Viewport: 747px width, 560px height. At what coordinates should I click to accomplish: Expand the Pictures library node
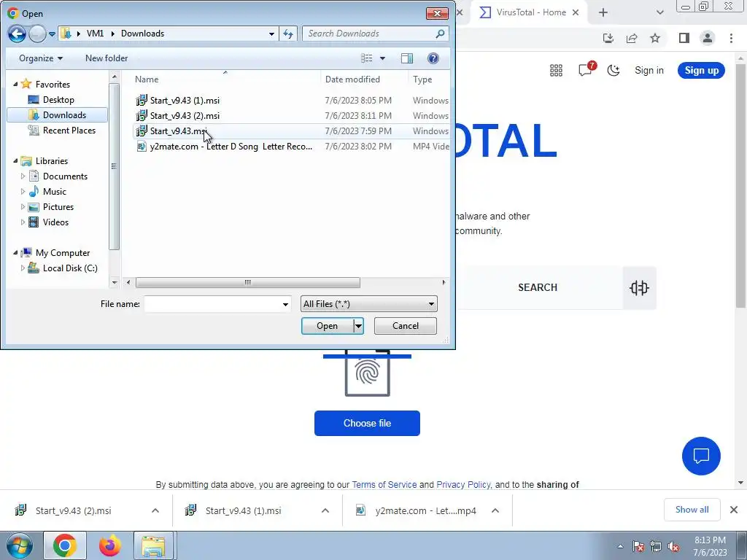(x=23, y=206)
